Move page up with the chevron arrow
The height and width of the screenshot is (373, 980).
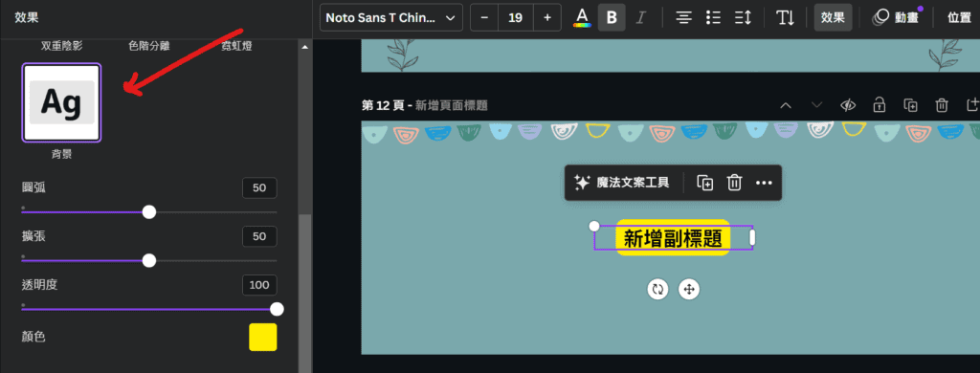786,105
